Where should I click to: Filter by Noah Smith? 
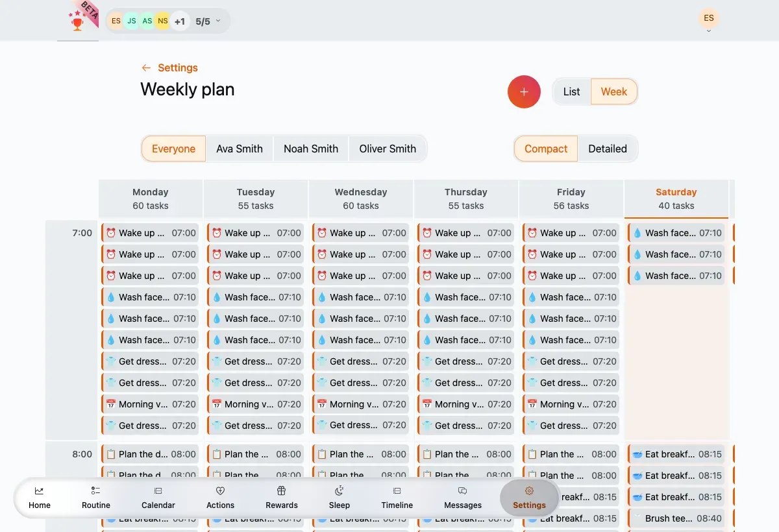point(311,149)
